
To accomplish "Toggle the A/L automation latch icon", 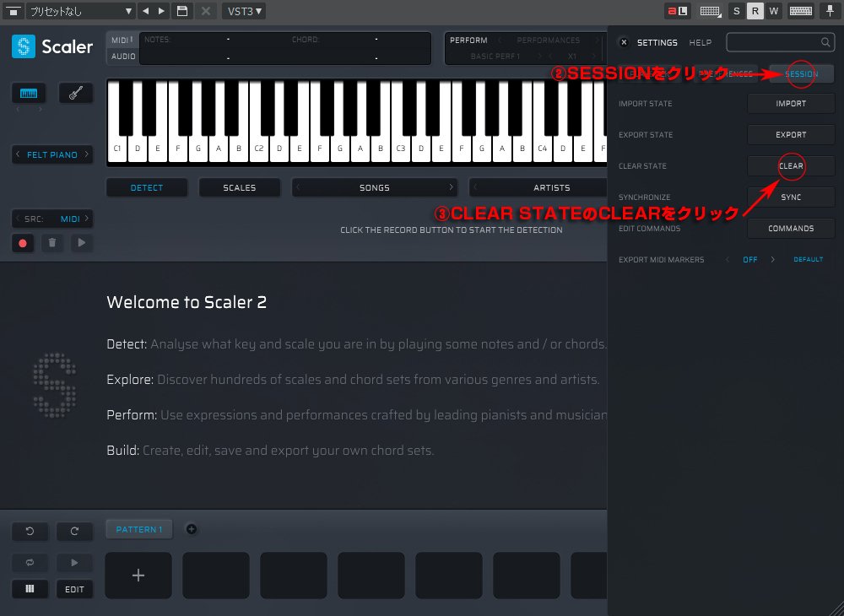I will click(x=678, y=11).
